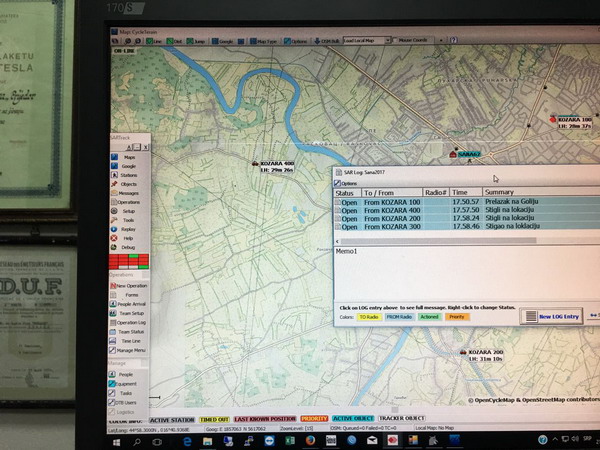
Task: Click the TO Radio yellow color label
Action: tap(368, 317)
